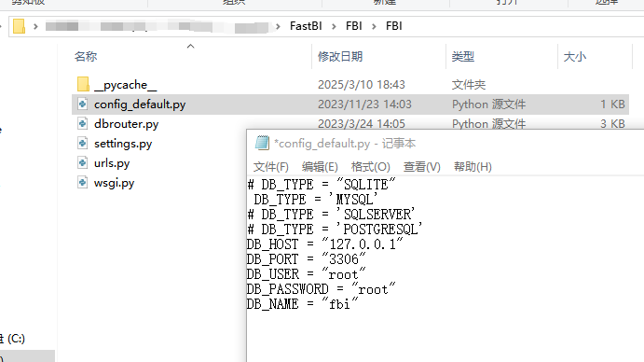644x362 pixels.
Task: Click the wsgi.py file icon
Action: [x=83, y=182]
